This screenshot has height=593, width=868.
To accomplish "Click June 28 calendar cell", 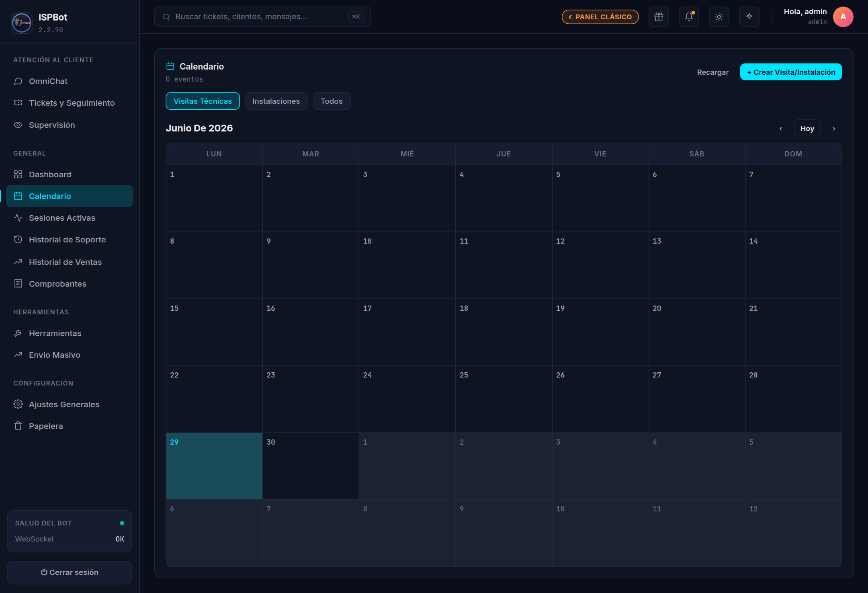I will click(794, 399).
